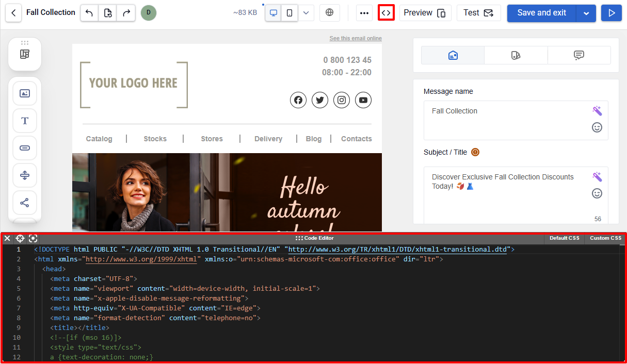Select the Text block icon in sidebar
This screenshot has height=364, width=627.
25,121
